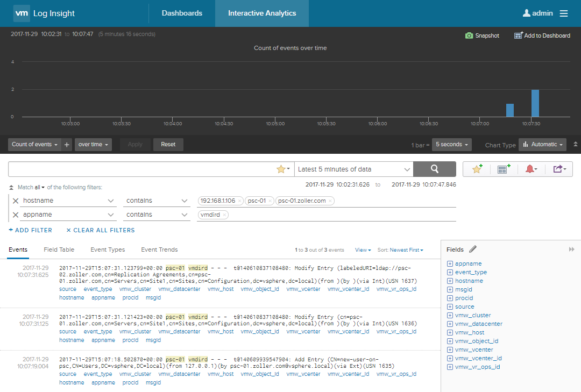Expand the appname field in Fields panel

[450, 263]
